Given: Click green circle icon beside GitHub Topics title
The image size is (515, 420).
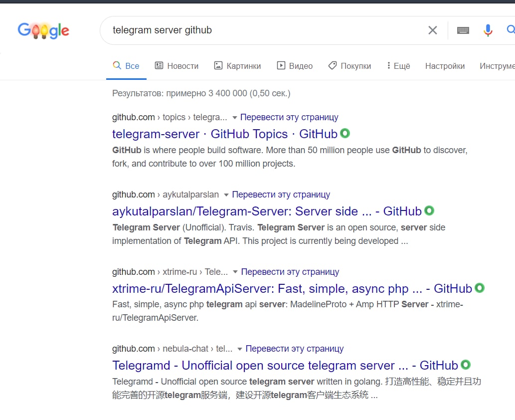Looking at the screenshot, I should 345,133.
